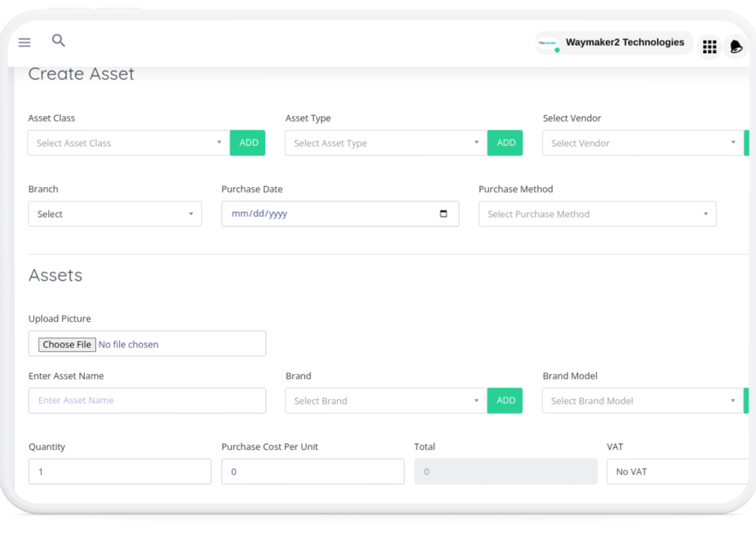This screenshot has width=756, height=536.
Task: Open the hamburger menu icon
Action: click(x=24, y=42)
